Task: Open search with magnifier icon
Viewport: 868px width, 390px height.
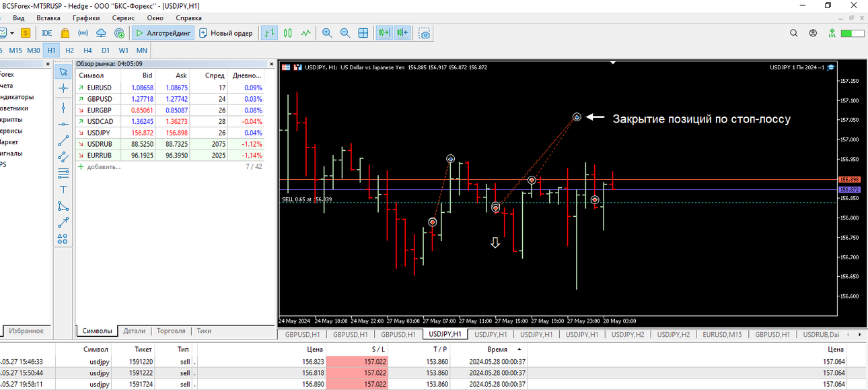Action: click(x=794, y=32)
